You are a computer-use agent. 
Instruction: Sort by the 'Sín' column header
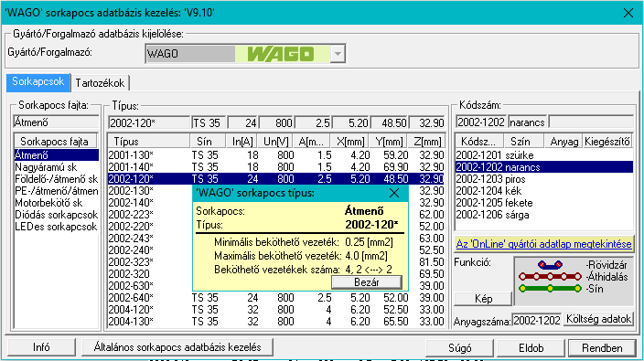[208, 141]
